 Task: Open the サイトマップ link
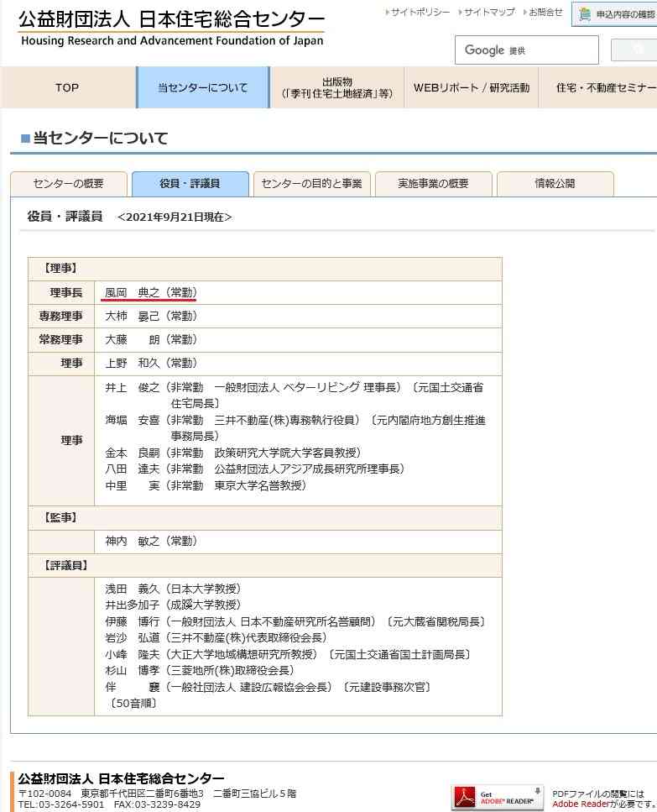click(488, 12)
